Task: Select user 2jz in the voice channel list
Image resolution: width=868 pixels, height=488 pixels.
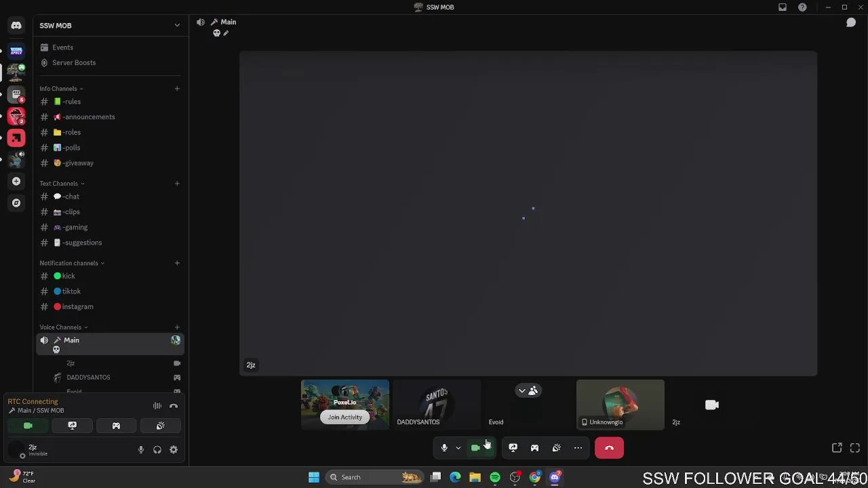Action: [117, 363]
